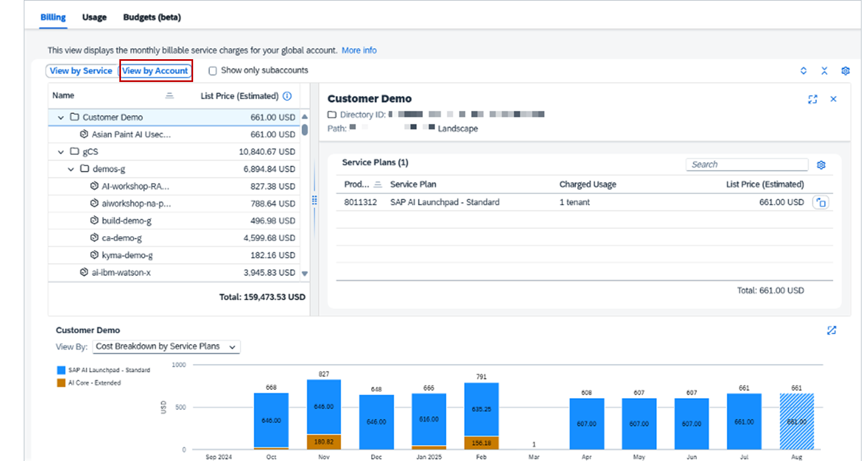Click the List Price info icon
Viewport: 868px width, 461px height.
[x=287, y=96]
